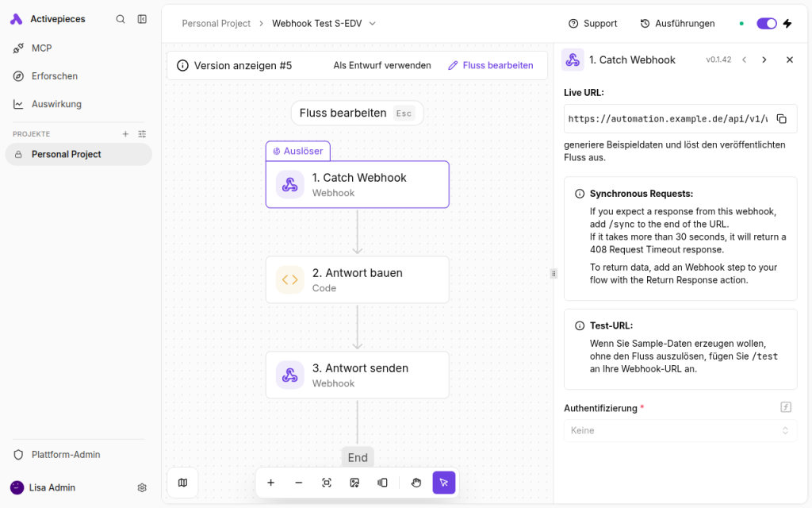Collapse sidebar with the panel icon
Viewport: 812px width, 508px height.
(142, 19)
